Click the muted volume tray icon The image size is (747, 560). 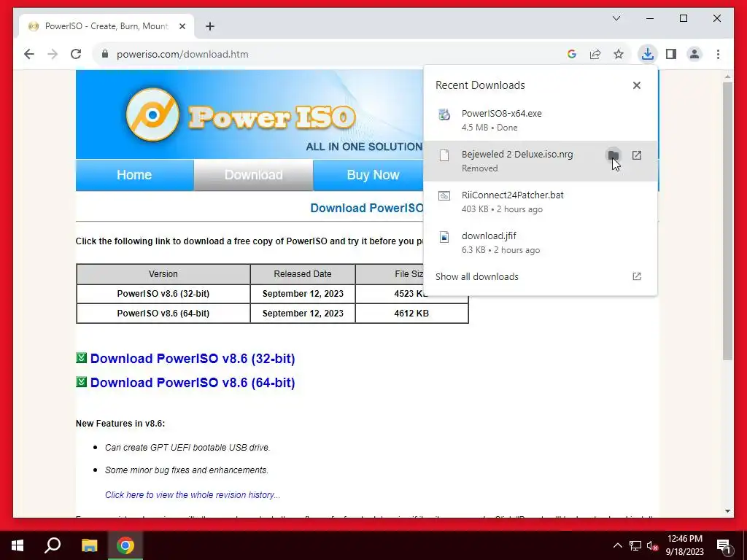(653, 545)
